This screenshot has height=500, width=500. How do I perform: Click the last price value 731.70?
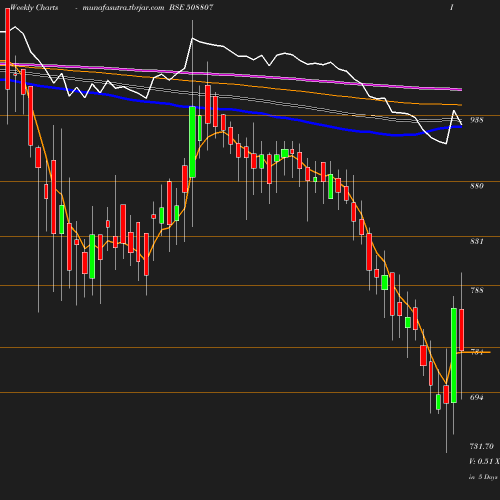coord(482,446)
